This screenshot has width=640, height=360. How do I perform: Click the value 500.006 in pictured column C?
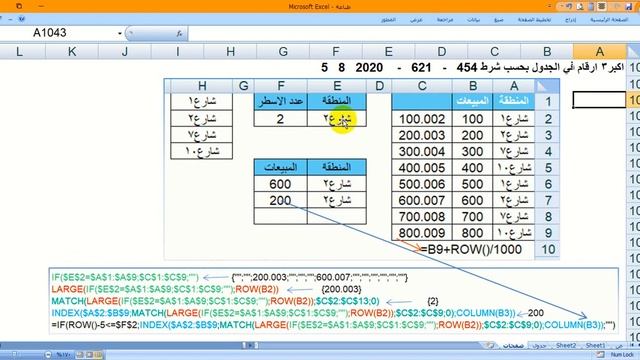(422, 184)
